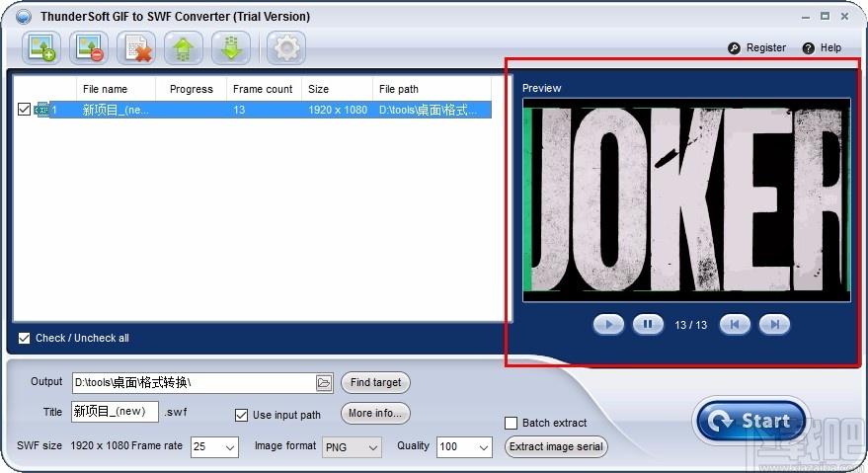868x473 pixels.
Task: Open the Quality dropdown showing 100
Action: pyautogui.click(x=464, y=447)
